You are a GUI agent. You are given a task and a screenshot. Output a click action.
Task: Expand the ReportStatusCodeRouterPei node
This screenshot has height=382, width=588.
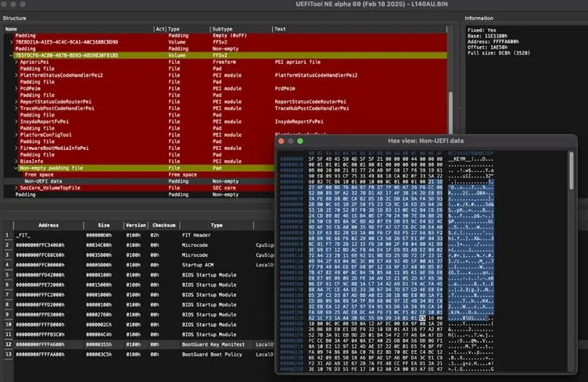[16, 102]
